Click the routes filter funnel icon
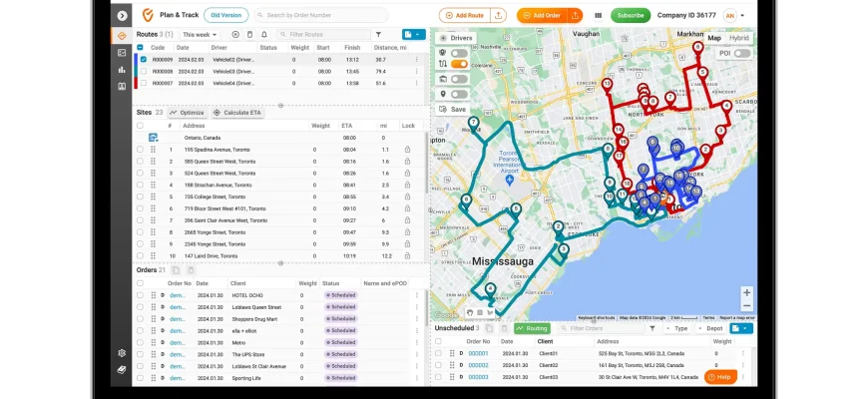The image size is (868, 399). coord(378,34)
